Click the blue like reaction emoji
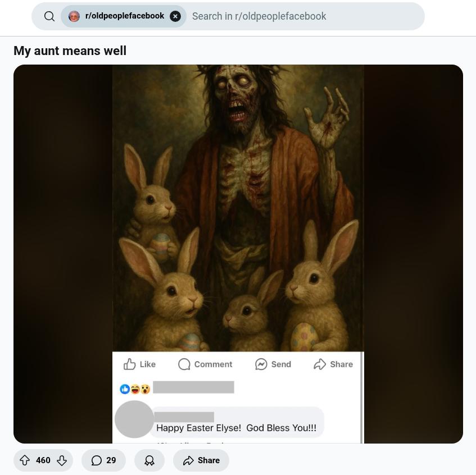This screenshot has height=475, width=476. (x=125, y=389)
